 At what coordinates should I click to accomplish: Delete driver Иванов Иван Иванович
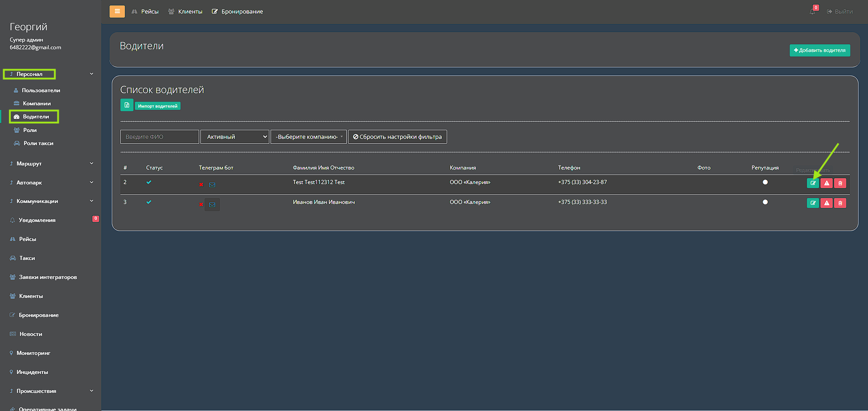[840, 203]
